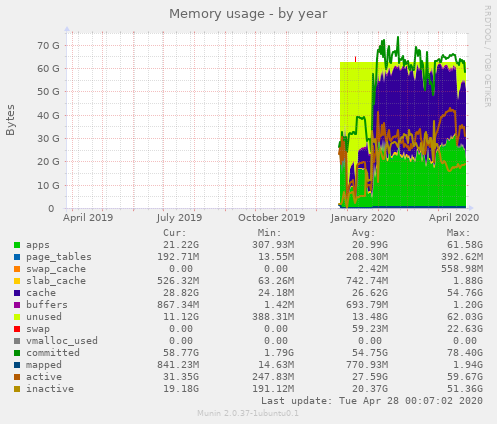The image size is (497, 424).
Task: Click the '50 G' axis label
Action: (x=48, y=92)
